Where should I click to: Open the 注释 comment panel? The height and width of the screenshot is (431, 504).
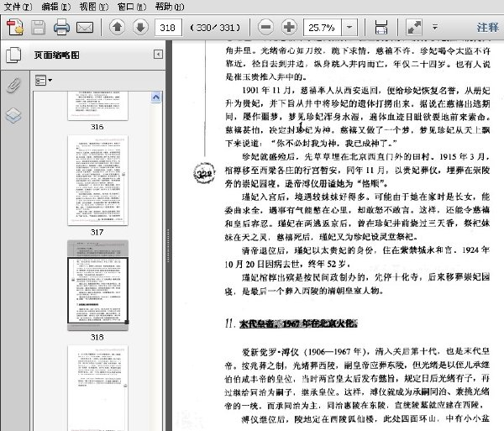point(487,28)
